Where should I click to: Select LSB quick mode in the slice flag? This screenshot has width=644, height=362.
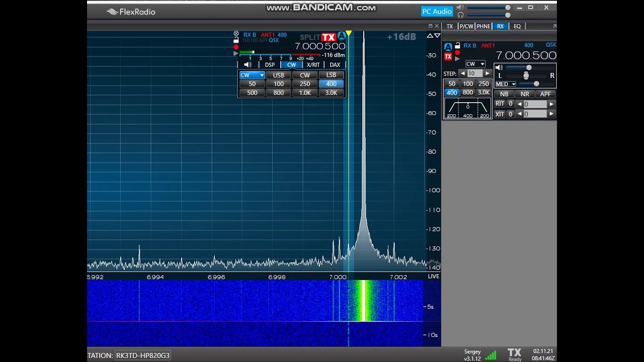[x=331, y=75]
